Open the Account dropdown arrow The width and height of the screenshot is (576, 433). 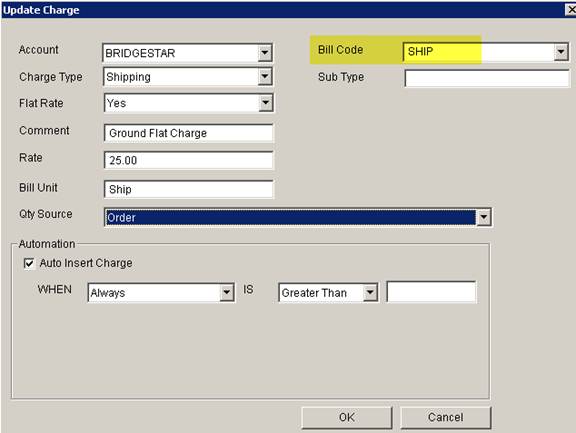click(264, 53)
